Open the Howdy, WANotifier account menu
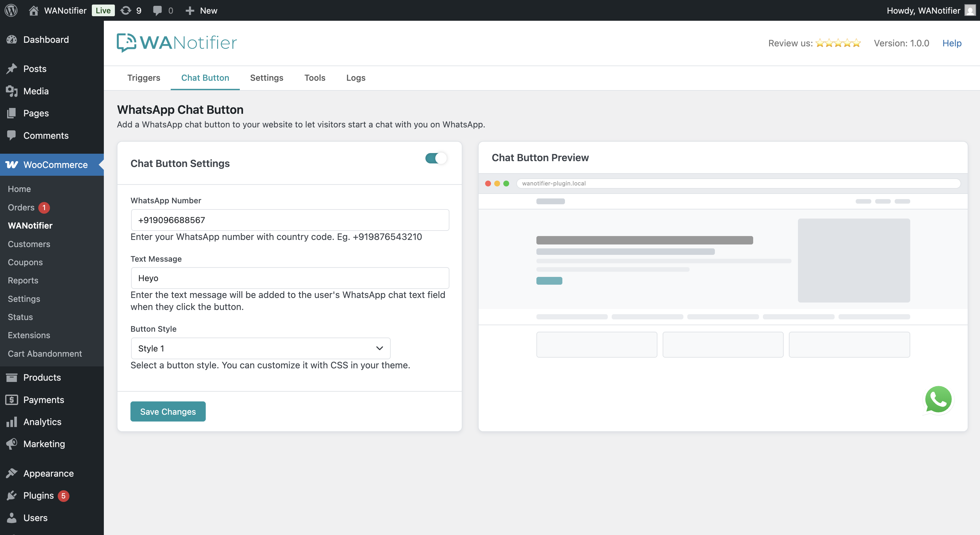Image resolution: width=980 pixels, height=535 pixels. point(923,10)
